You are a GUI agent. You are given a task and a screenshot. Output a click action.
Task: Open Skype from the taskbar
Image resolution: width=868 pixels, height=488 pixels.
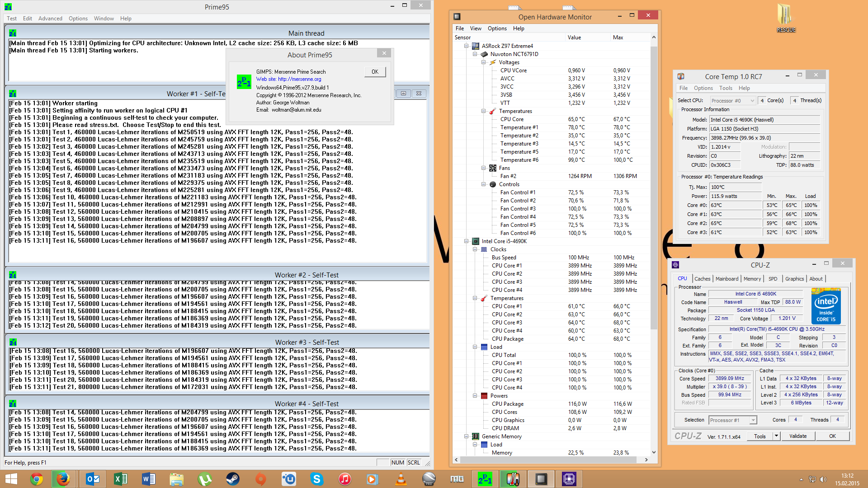pos(317,479)
